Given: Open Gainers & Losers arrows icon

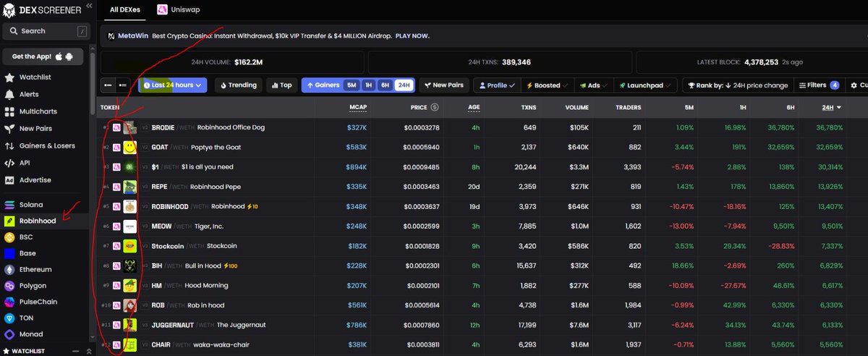Looking at the screenshot, I should pos(9,145).
